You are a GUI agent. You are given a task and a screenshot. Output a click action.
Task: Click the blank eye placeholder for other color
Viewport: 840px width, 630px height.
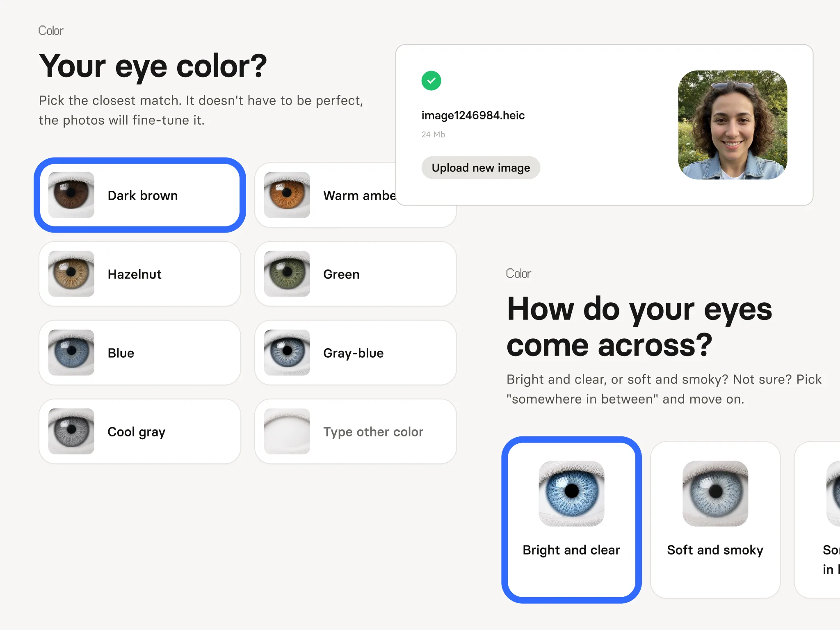click(x=287, y=431)
